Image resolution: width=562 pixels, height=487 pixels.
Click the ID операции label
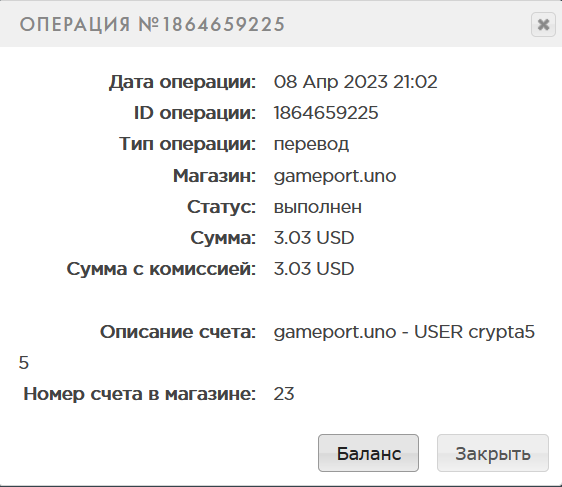[x=195, y=113]
